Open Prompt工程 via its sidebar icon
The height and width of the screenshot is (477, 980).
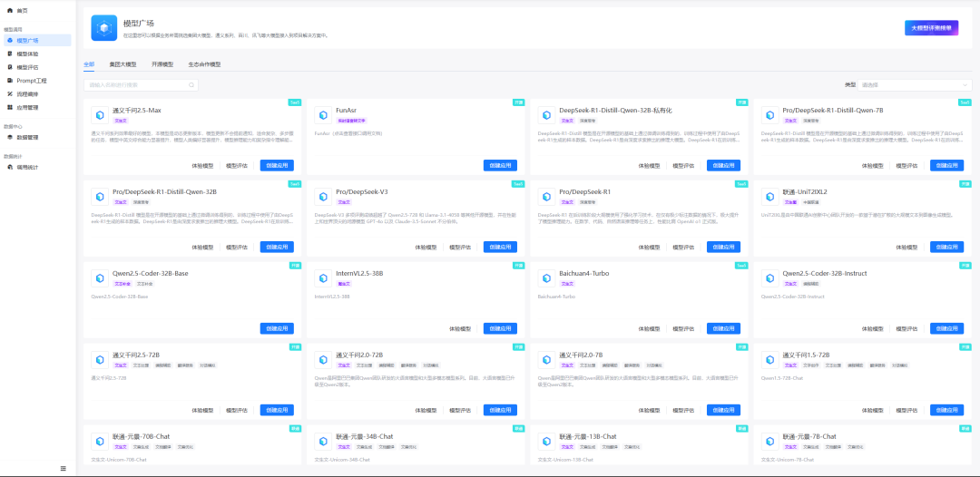click(x=10, y=81)
